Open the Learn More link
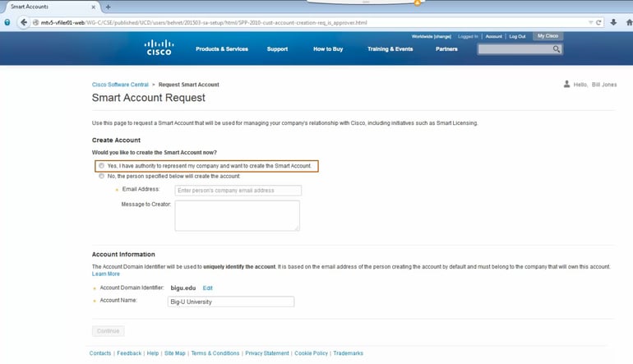 point(105,274)
